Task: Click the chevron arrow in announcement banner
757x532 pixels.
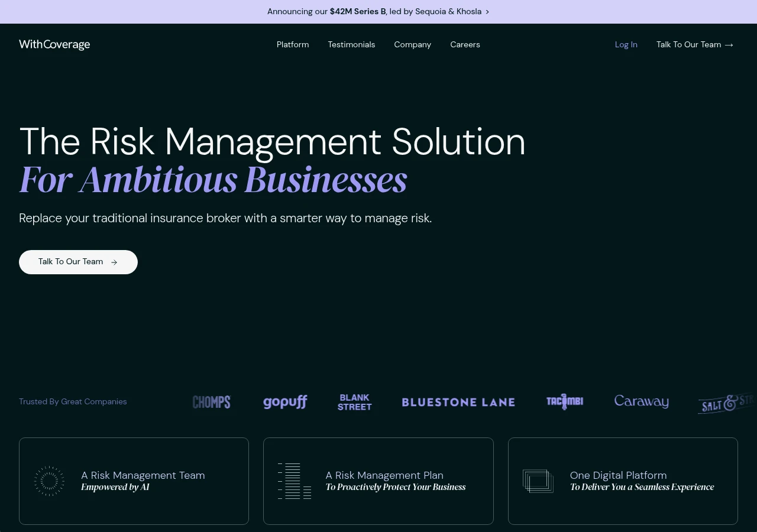Action: [x=487, y=12]
